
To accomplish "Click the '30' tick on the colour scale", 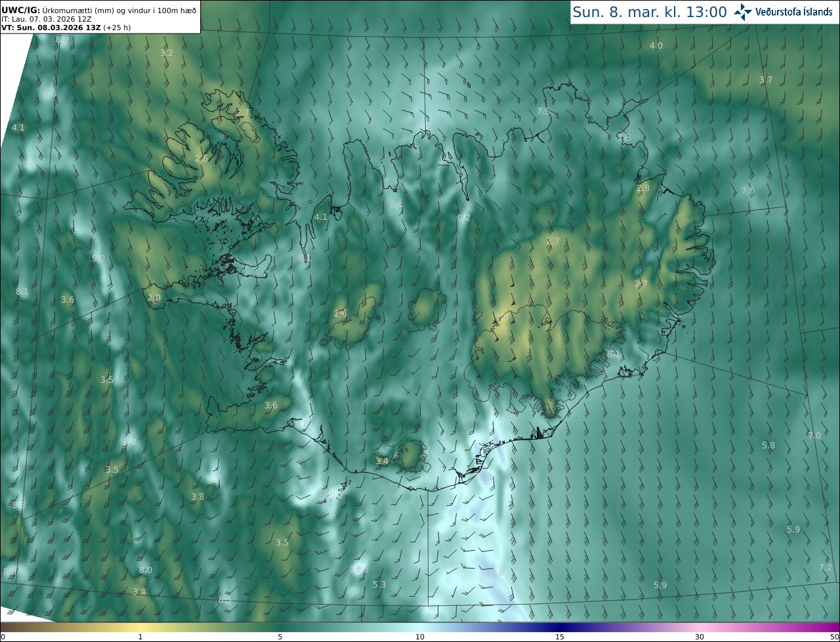I will pyautogui.click(x=700, y=637).
